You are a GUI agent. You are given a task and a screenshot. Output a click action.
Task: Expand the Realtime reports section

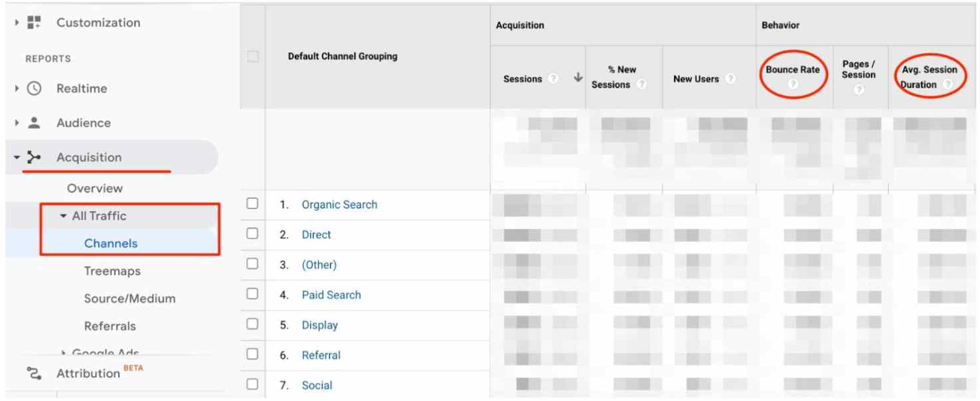point(17,88)
